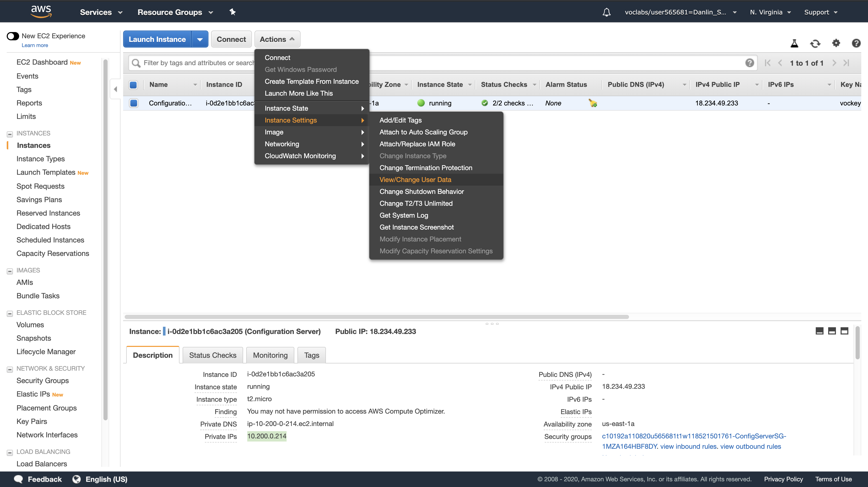
Task: Click the notifications bell icon
Action: coord(606,12)
